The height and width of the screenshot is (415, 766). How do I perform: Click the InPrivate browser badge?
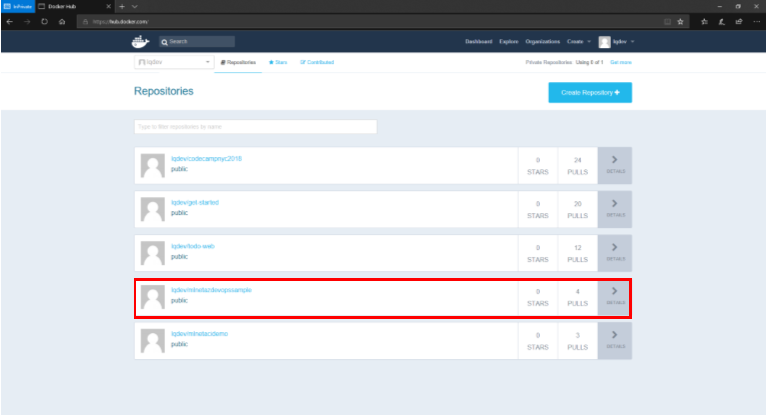(x=18, y=6)
